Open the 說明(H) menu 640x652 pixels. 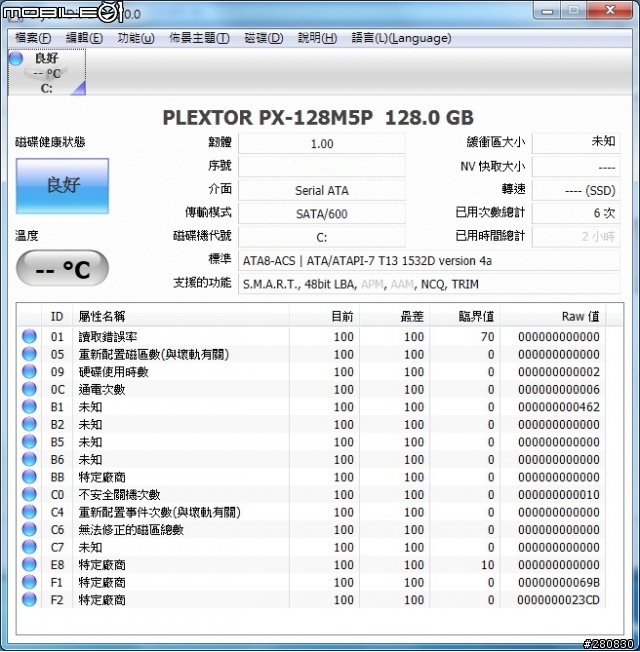[317, 38]
